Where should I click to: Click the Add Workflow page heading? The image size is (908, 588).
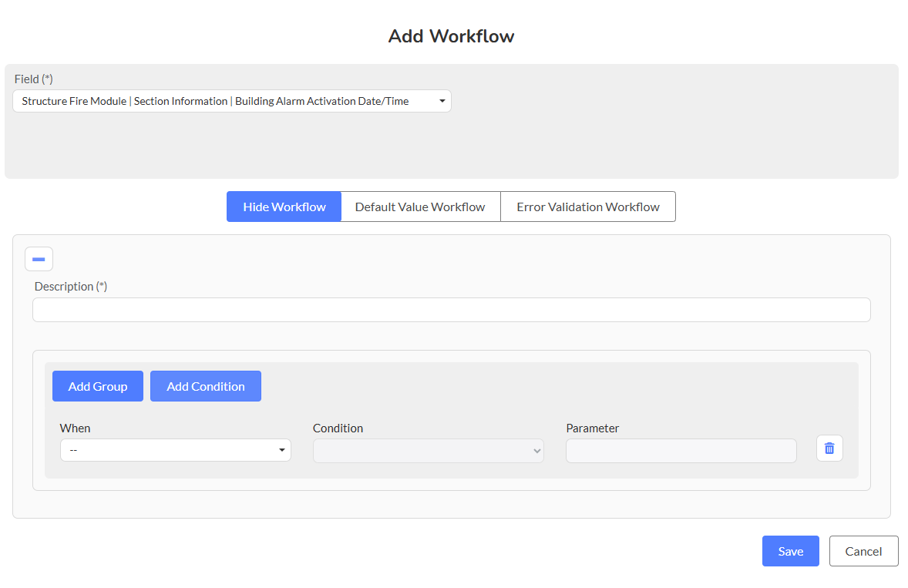451,36
